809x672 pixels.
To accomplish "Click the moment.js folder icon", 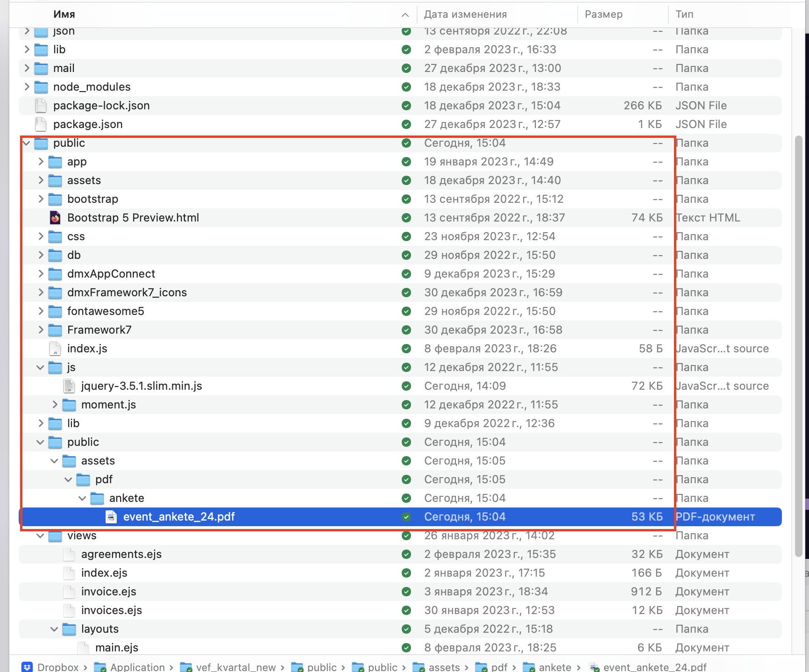I will tap(69, 405).
